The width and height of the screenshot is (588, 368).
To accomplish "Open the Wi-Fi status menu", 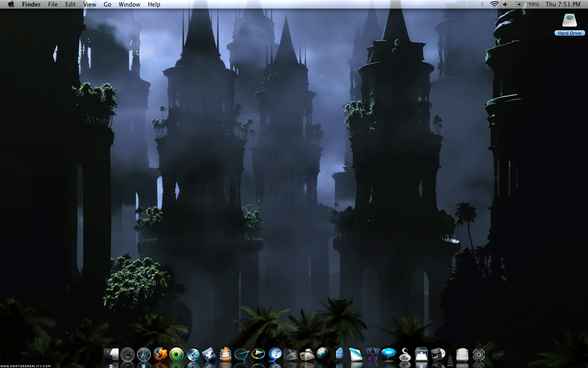I will (494, 4).
